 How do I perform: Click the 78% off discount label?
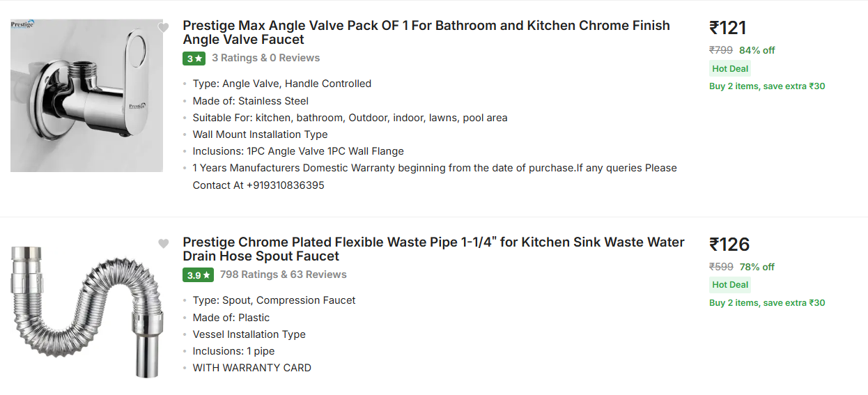click(757, 267)
